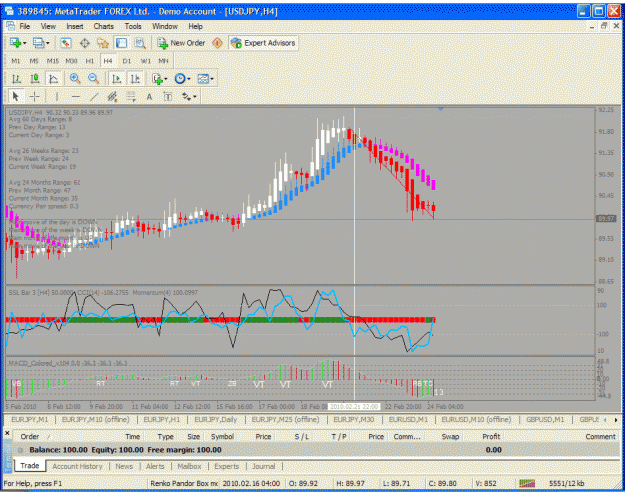Click the New Order button
Screen dimensions: 625x492
coord(181,43)
